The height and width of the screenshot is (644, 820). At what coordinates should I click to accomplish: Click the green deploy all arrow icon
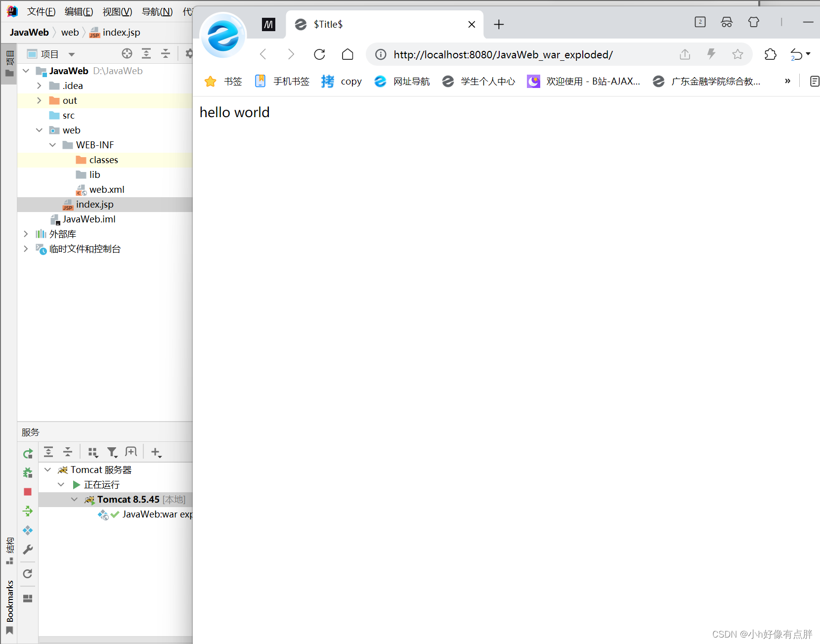pos(28,511)
